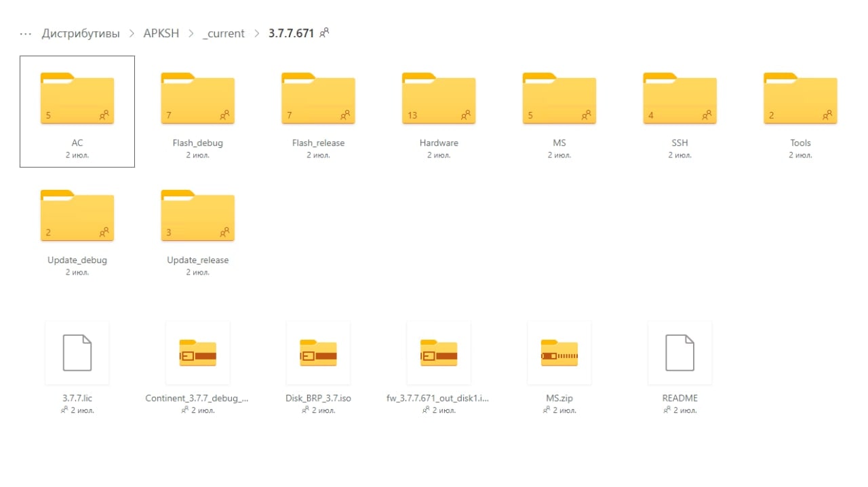Click the SSH folder name
The width and height of the screenshot is (868, 487).
(x=679, y=143)
